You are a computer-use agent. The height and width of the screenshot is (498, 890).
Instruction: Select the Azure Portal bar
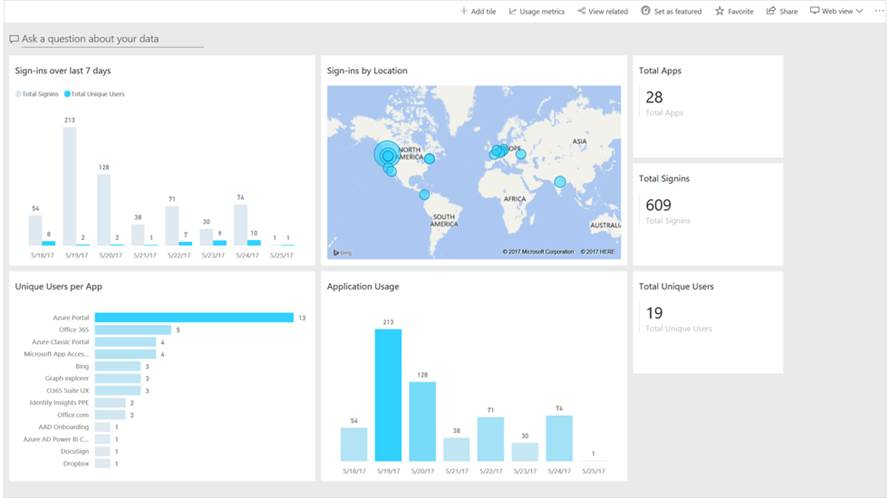(194, 317)
